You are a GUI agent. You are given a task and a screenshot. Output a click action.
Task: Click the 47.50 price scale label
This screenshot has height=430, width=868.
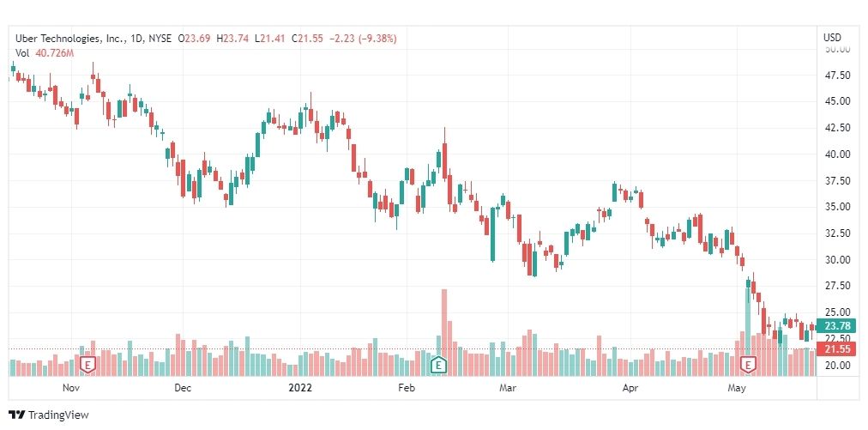point(837,76)
